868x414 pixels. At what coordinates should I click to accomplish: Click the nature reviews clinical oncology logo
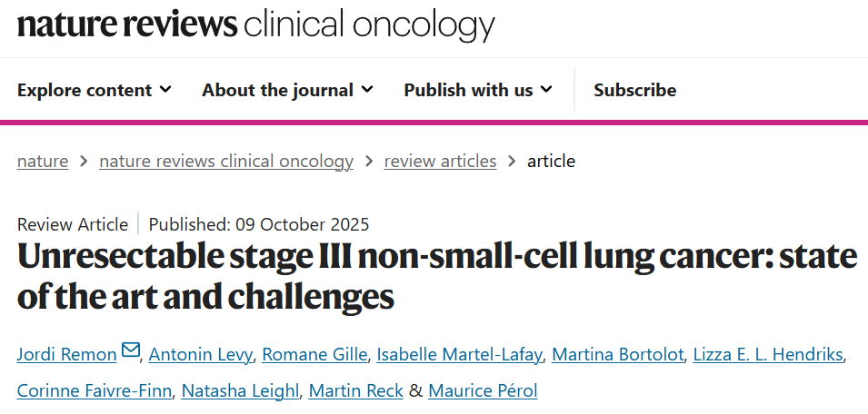click(x=255, y=25)
